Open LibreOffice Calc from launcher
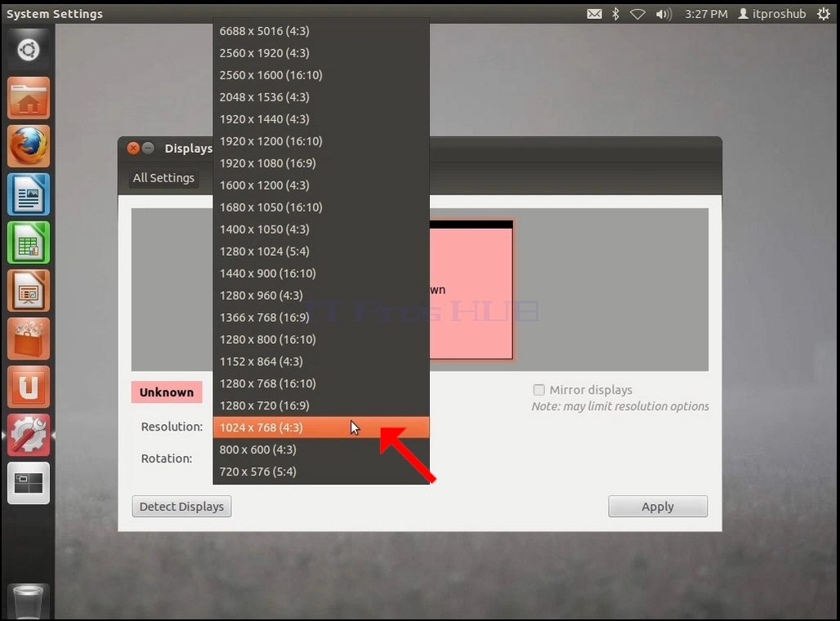Viewport: 840px width, 621px height. pyautogui.click(x=29, y=243)
